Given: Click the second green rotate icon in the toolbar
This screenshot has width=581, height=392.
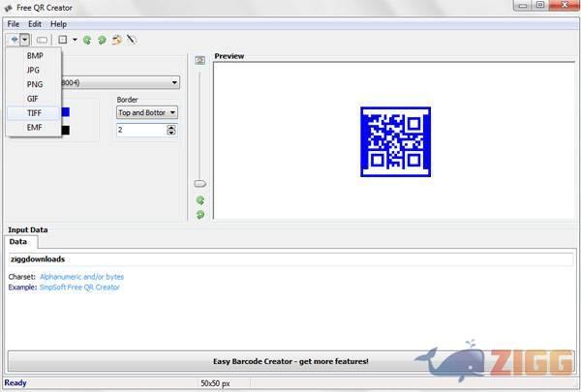Looking at the screenshot, I should tap(101, 40).
